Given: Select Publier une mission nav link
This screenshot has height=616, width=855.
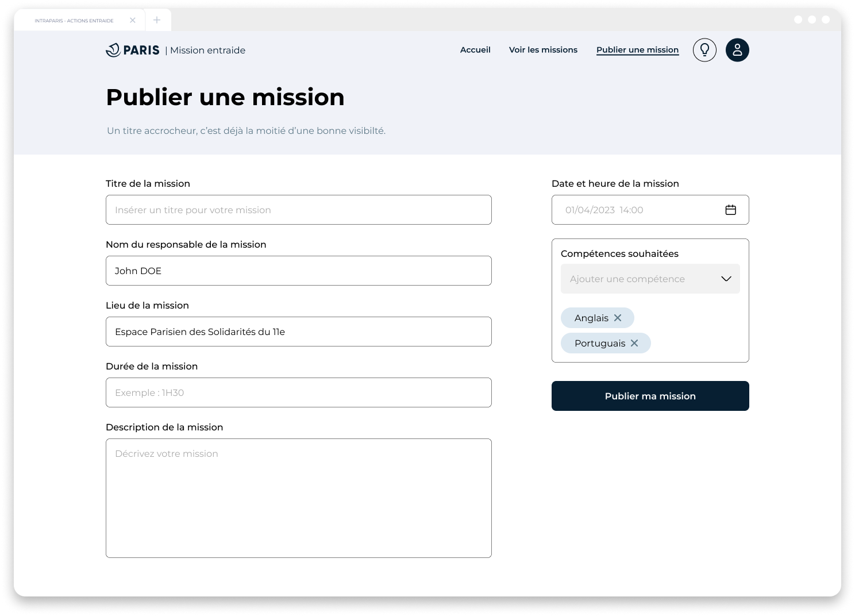Looking at the screenshot, I should [x=637, y=50].
